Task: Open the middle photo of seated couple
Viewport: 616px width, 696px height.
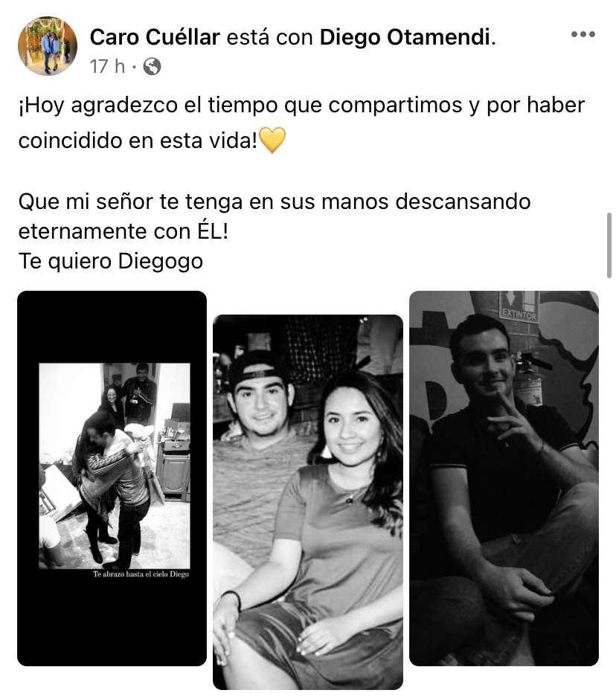Action: [x=308, y=502]
